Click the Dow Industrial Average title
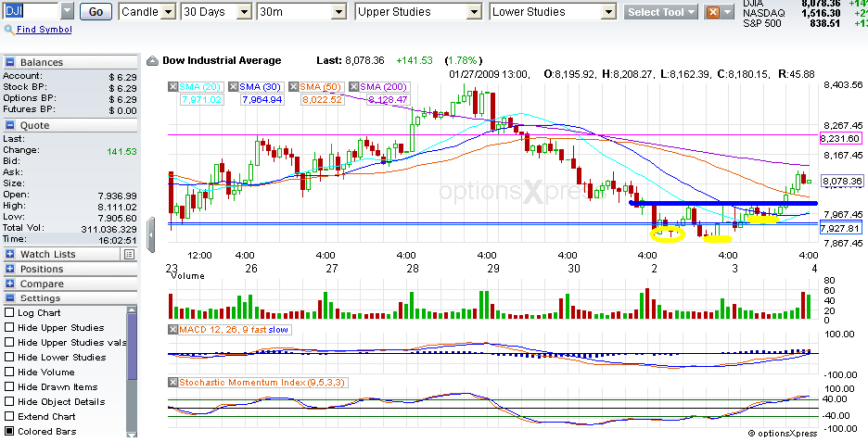 pyautogui.click(x=222, y=61)
